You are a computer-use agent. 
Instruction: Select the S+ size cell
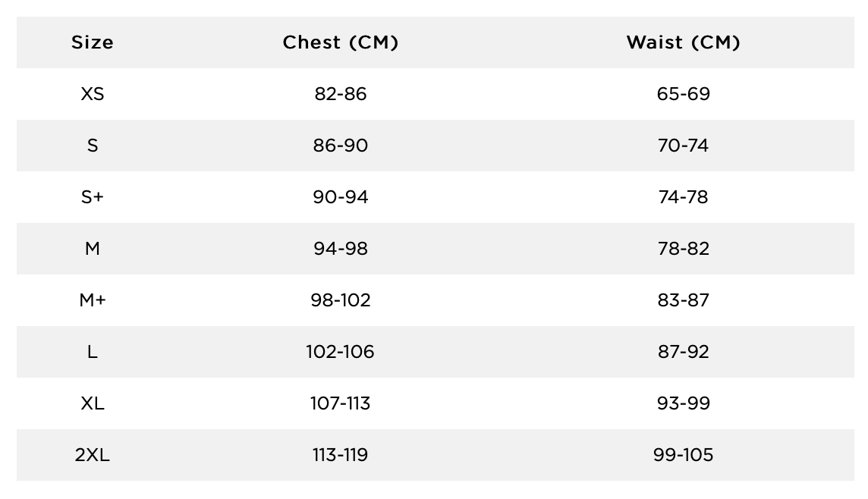(93, 197)
